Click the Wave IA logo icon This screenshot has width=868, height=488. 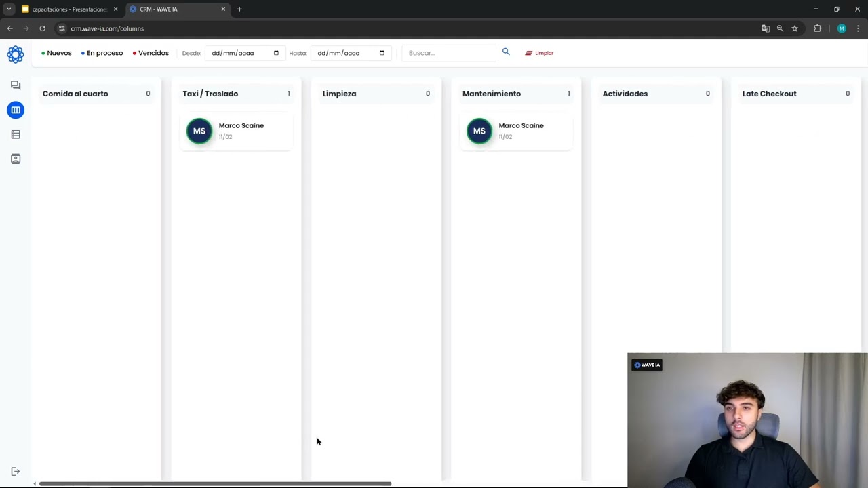pyautogui.click(x=15, y=54)
